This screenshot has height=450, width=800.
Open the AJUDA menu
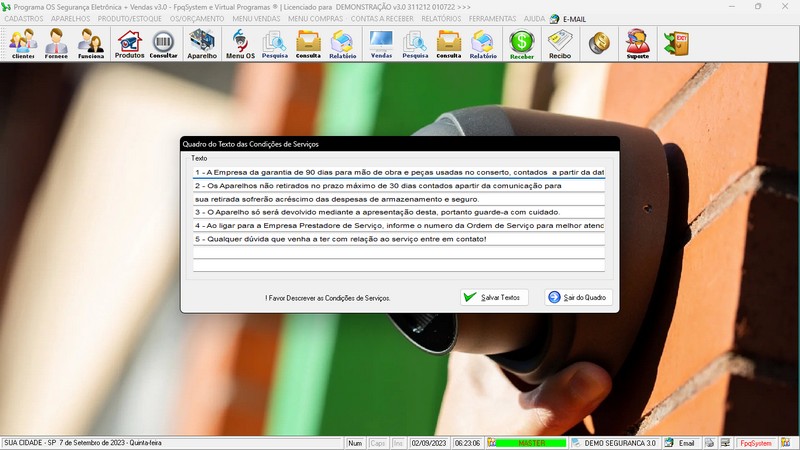534,19
